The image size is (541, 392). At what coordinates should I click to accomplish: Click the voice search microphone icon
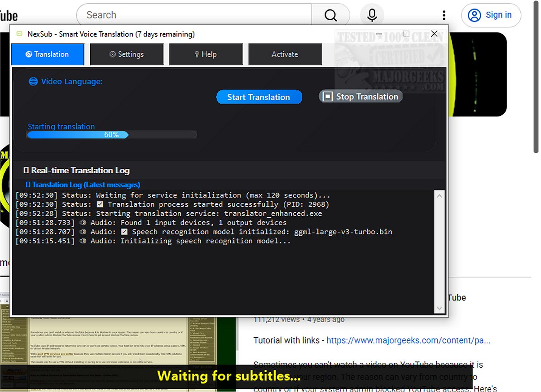pos(372,15)
